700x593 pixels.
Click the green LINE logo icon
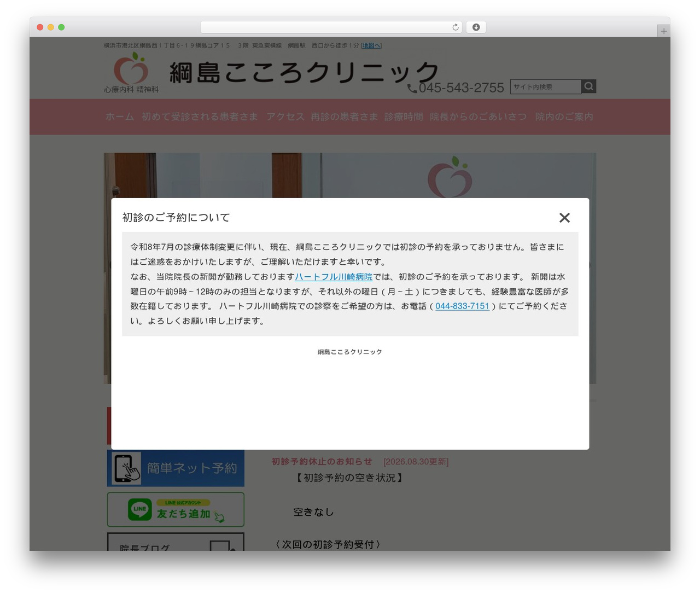pyautogui.click(x=140, y=509)
